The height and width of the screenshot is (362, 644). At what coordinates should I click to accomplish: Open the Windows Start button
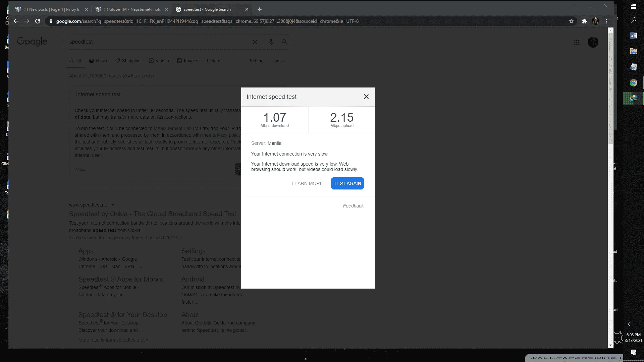pyautogui.click(x=634, y=7)
